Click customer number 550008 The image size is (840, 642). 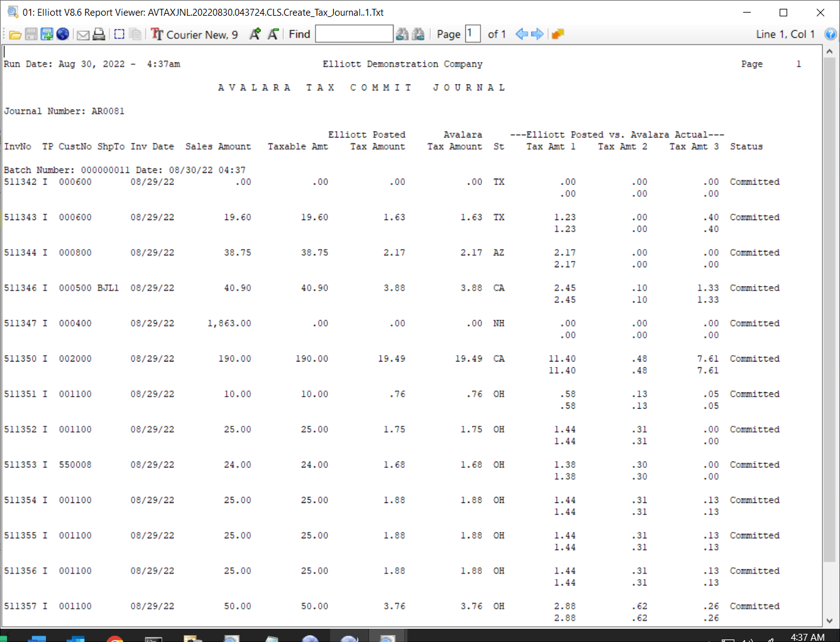tap(75, 465)
